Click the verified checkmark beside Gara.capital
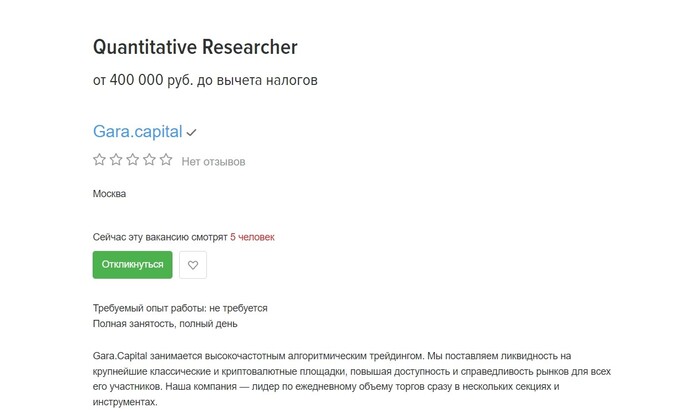The image size is (700, 412). [191, 132]
